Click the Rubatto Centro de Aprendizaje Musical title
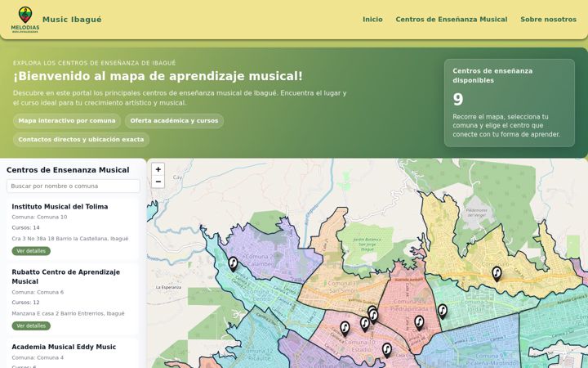The image size is (588, 368). [65, 276]
